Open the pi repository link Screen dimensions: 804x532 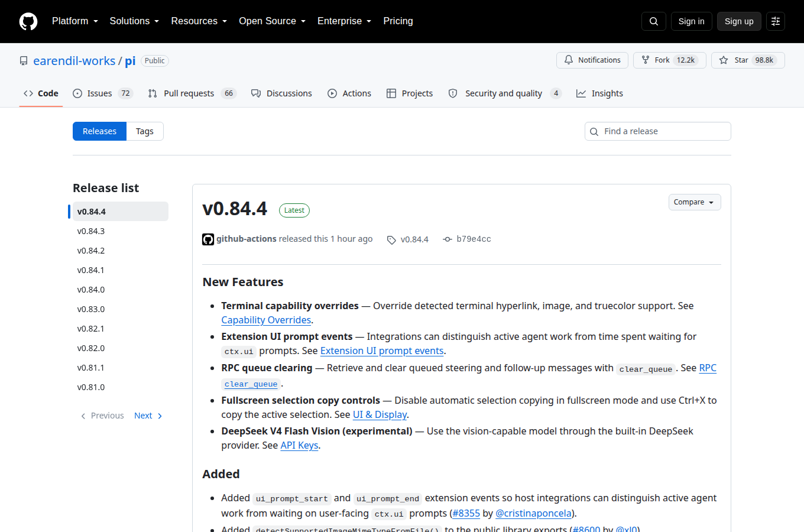[x=130, y=61]
